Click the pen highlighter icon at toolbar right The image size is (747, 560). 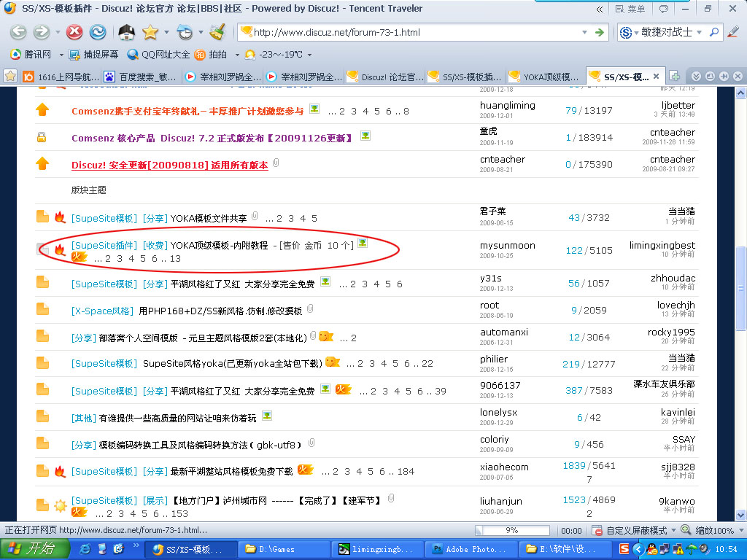point(733,31)
